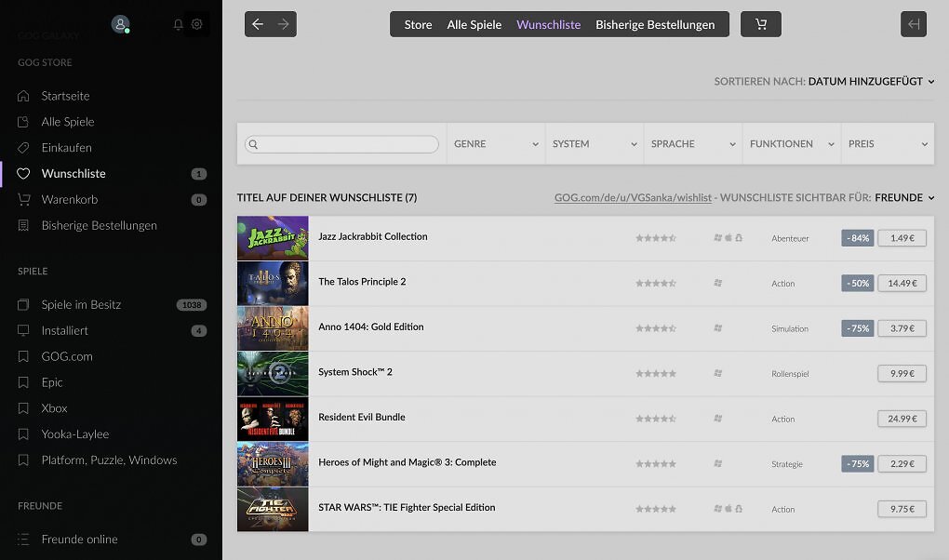Open the shopping cart icon

tap(761, 24)
